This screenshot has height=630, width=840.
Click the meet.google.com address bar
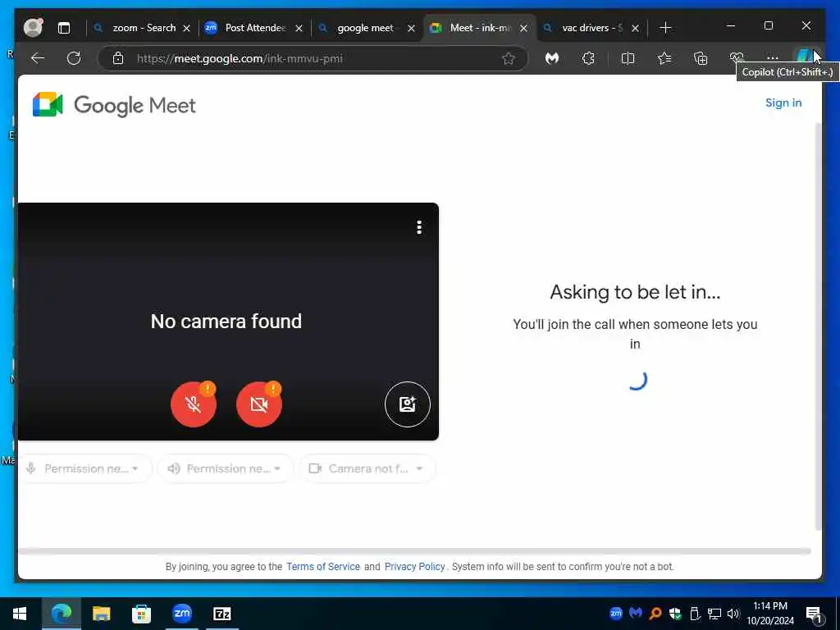(313, 58)
